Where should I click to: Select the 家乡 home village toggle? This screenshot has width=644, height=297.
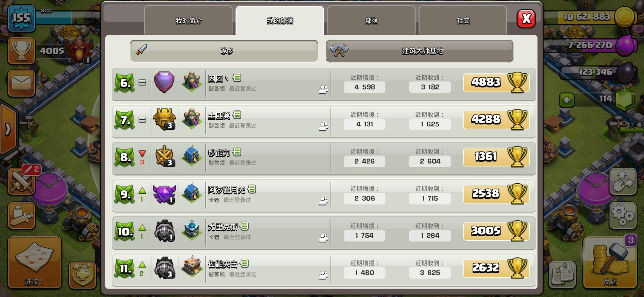[224, 51]
